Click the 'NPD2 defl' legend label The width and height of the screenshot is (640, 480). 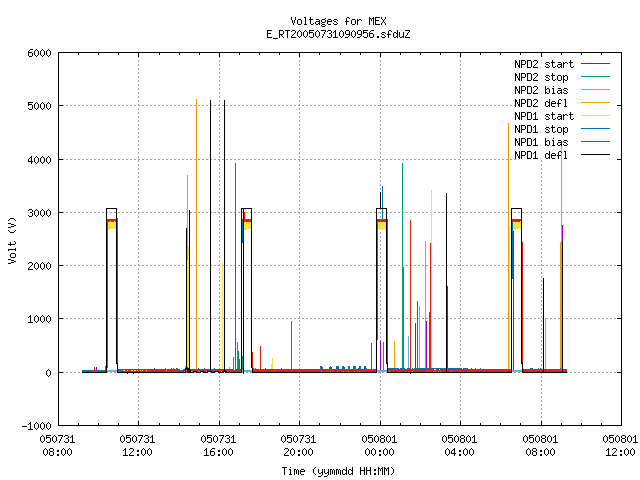(541, 103)
